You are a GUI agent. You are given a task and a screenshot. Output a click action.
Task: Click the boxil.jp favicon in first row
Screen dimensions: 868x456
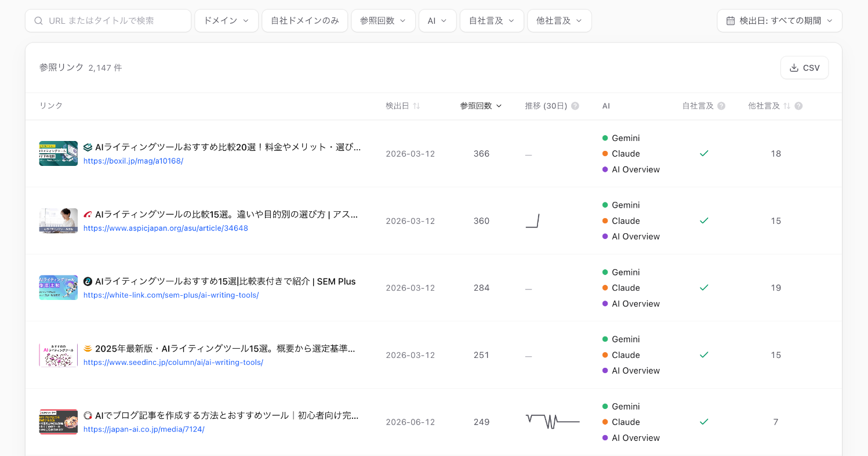pyautogui.click(x=88, y=147)
